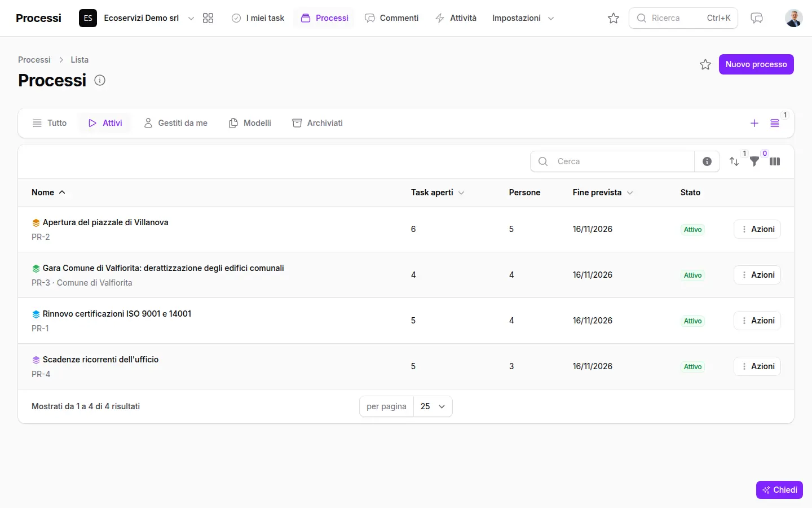
Task: Open global Ricerca Ctrl+K box
Action: (683, 18)
